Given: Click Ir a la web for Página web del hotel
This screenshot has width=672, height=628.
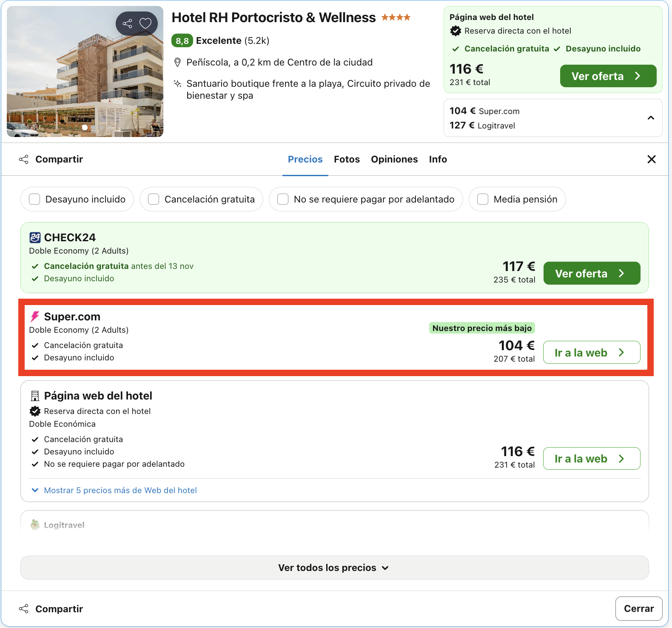Looking at the screenshot, I should (x=592, y=458).
